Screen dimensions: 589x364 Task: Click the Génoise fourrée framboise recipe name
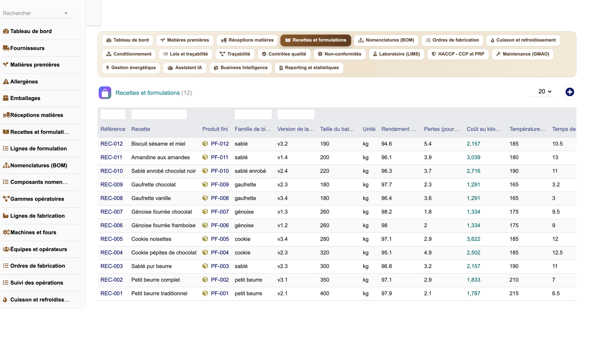pos(163,226)
